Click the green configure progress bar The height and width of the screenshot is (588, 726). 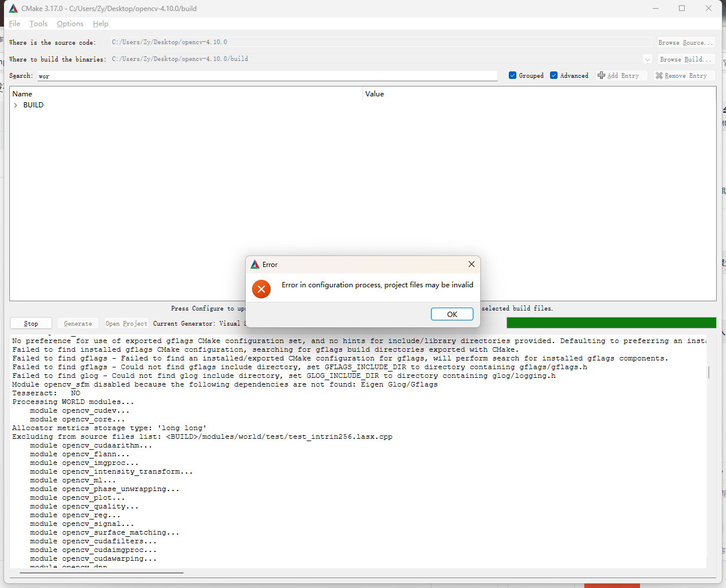611,323
